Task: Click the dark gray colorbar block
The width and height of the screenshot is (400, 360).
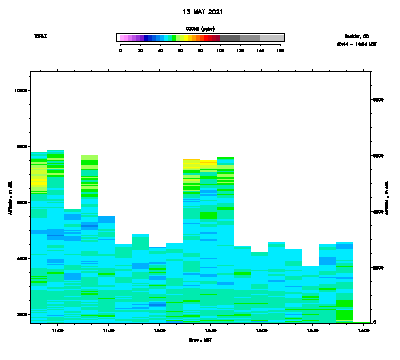Action: click(230, 38)
